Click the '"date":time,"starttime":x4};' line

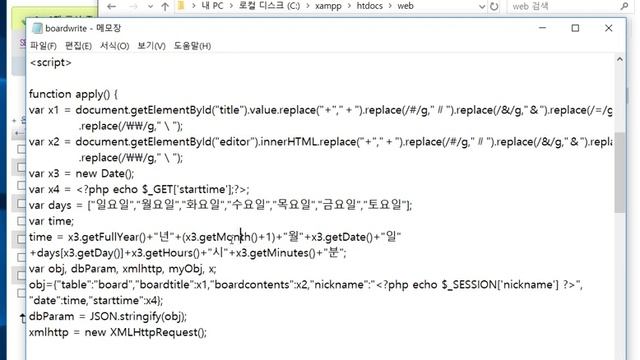click(x=96, y=300)
